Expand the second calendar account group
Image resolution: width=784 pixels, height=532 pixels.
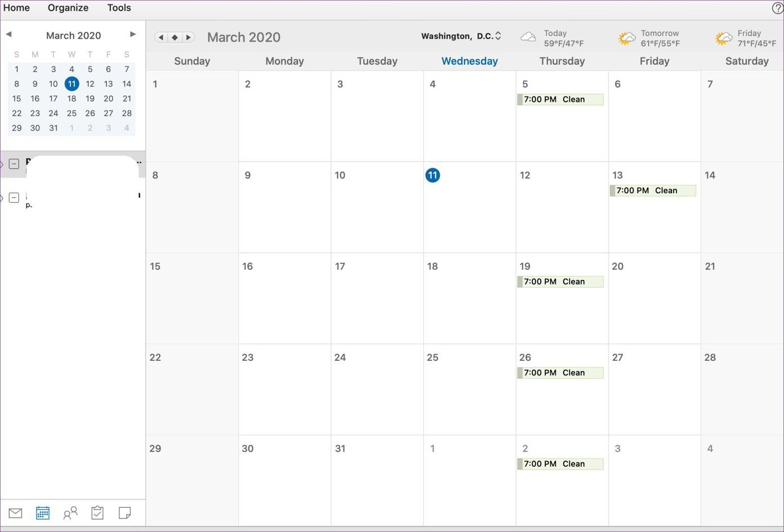pyautogui.click(x=2, y=198)
